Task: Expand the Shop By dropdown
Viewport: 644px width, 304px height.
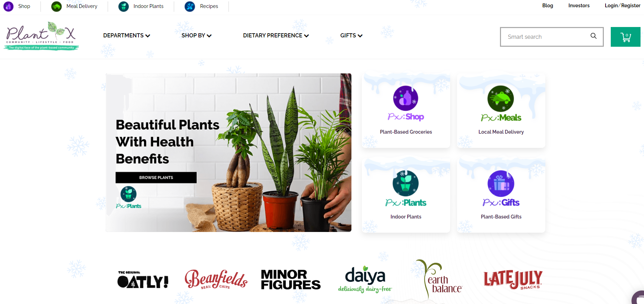Action: tap(196, 35)
